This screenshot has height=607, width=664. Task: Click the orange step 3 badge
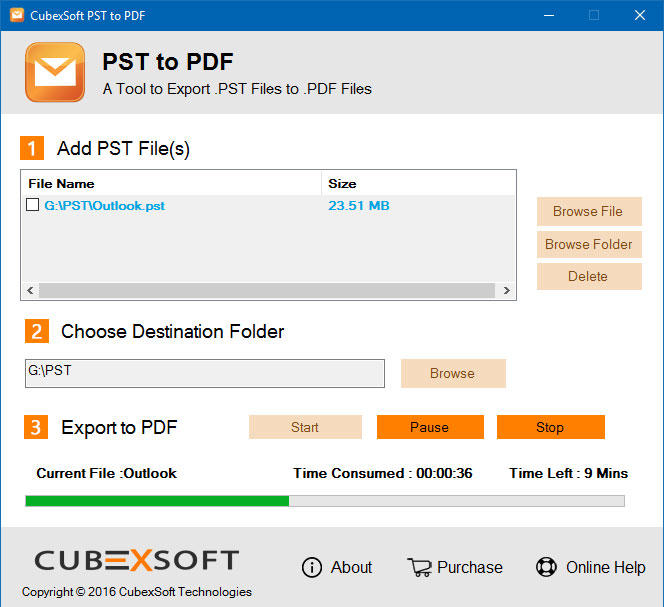pos(35,427)
